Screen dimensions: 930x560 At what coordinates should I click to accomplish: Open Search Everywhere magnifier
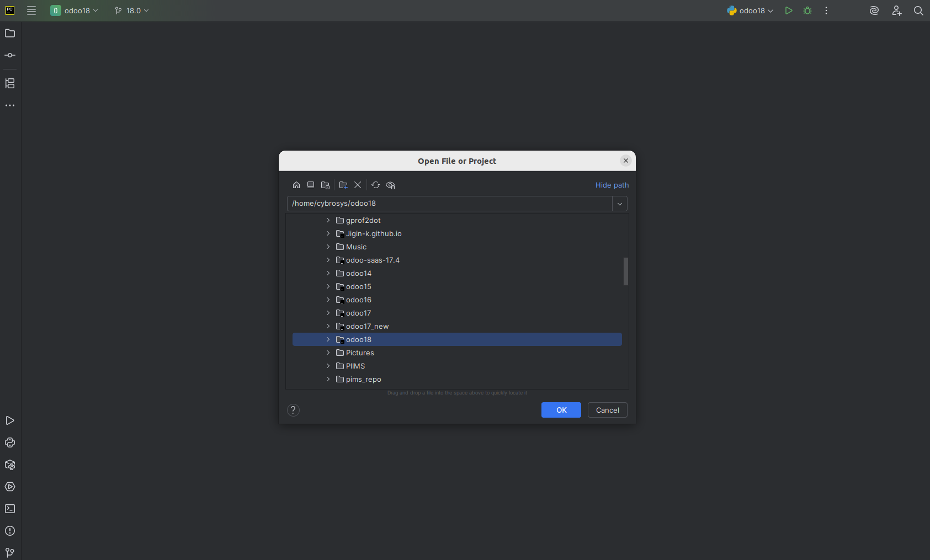[918, 10]
